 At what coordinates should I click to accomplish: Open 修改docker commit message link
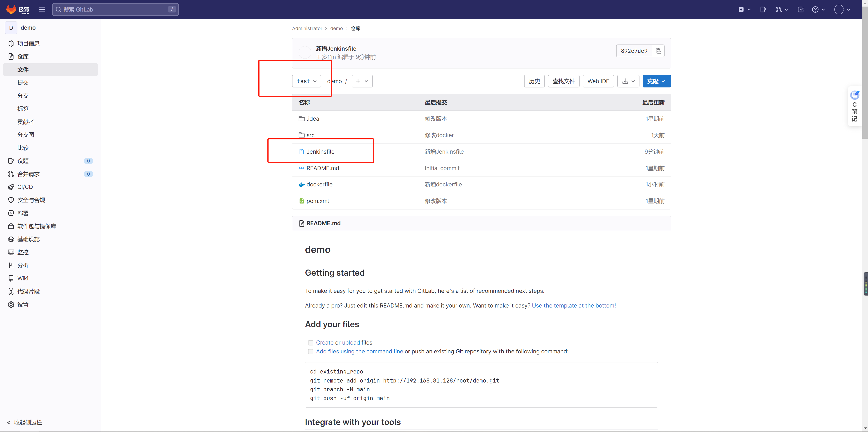[439, 135]
